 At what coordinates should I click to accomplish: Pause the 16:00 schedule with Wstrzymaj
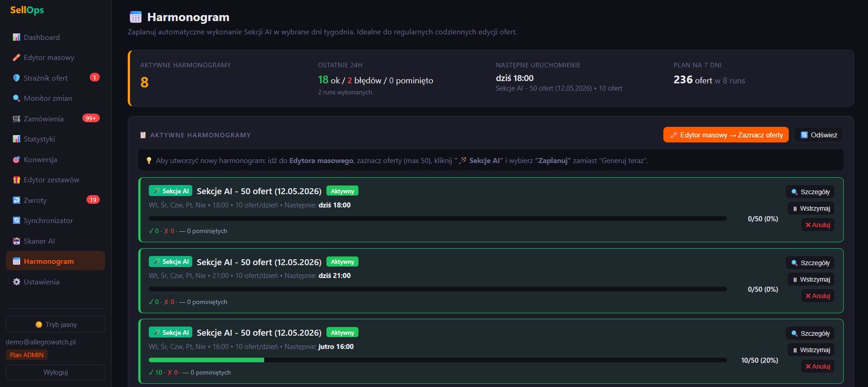811,350
